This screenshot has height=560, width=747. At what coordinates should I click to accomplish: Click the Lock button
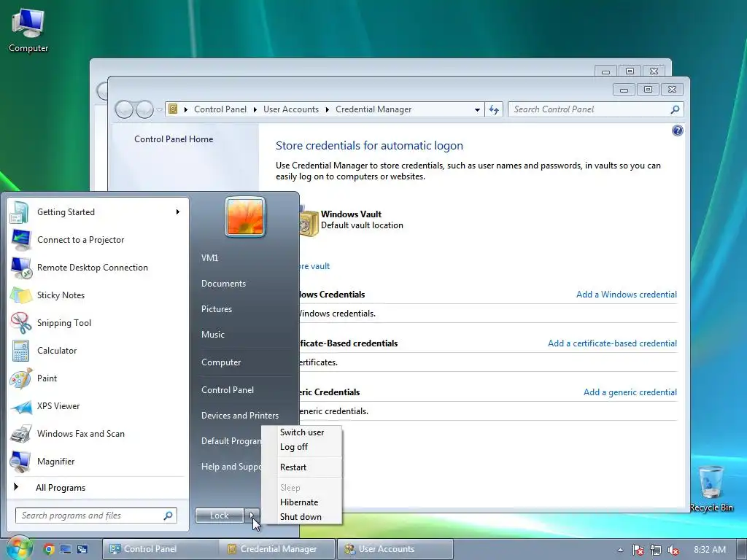tap(219, 516)
